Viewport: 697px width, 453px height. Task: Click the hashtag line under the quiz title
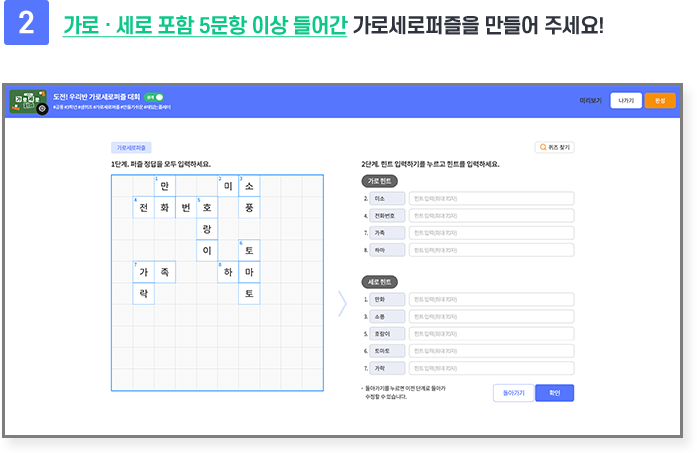pos(112,107)
